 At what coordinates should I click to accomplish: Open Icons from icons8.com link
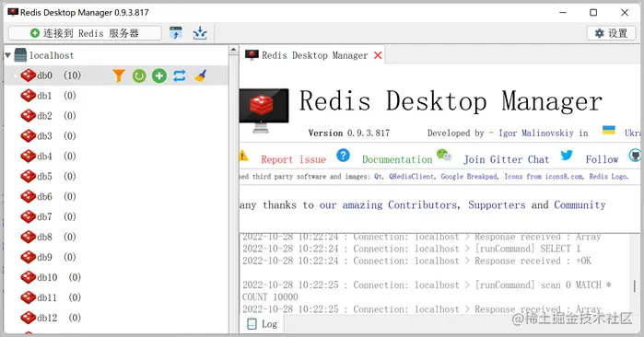click(544, 177)
